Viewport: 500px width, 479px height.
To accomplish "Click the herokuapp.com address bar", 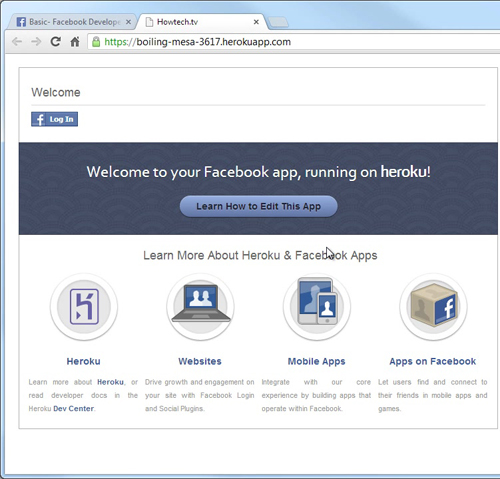I will tap(293, 42).
